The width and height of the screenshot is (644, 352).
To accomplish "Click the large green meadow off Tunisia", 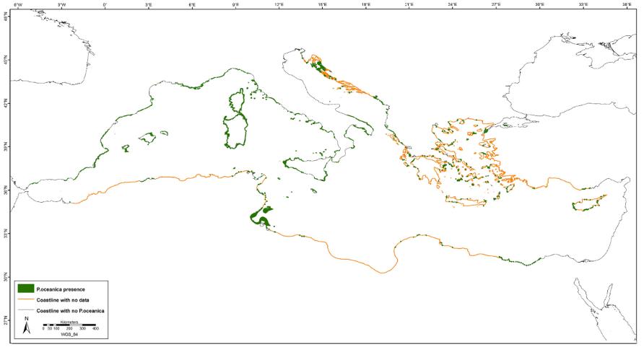I will [260, 215].
